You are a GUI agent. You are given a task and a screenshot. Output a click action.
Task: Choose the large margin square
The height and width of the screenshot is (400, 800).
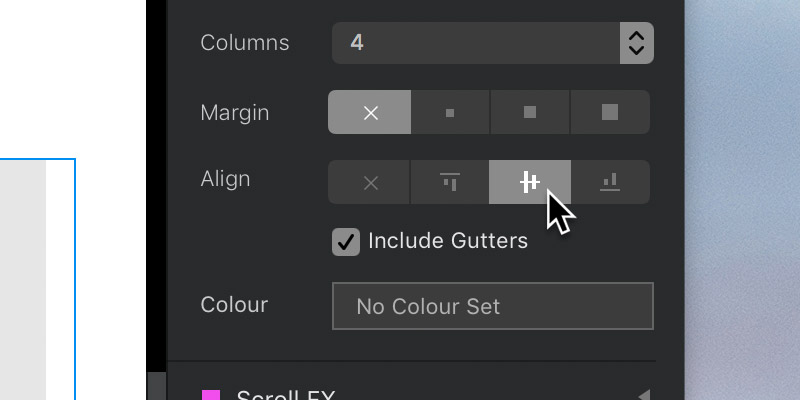(610, 112)
